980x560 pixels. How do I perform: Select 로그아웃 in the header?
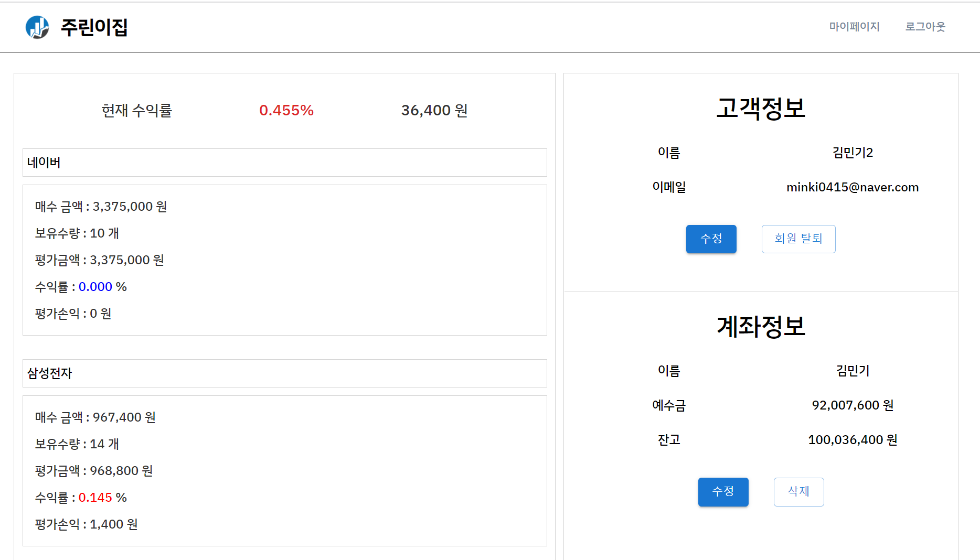coord(925,27)
